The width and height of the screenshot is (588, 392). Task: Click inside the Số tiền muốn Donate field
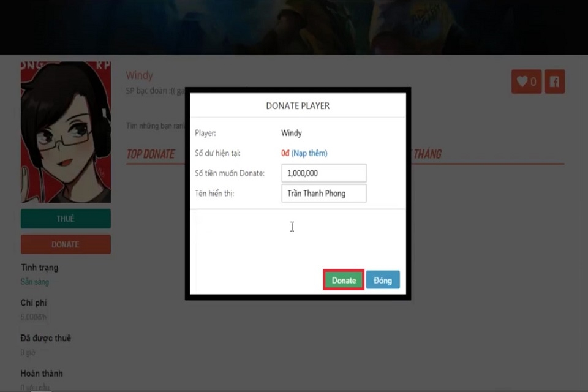tap(323, 173)
